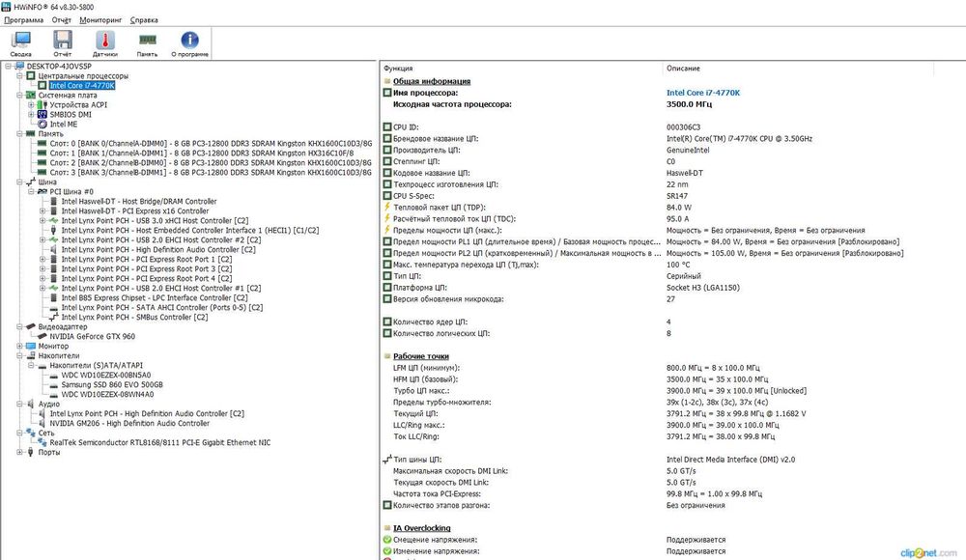Select drive WDC WD10EZEX-00BN5A0
The width and height of the screenshot is (966, 560).
[106, 376]
